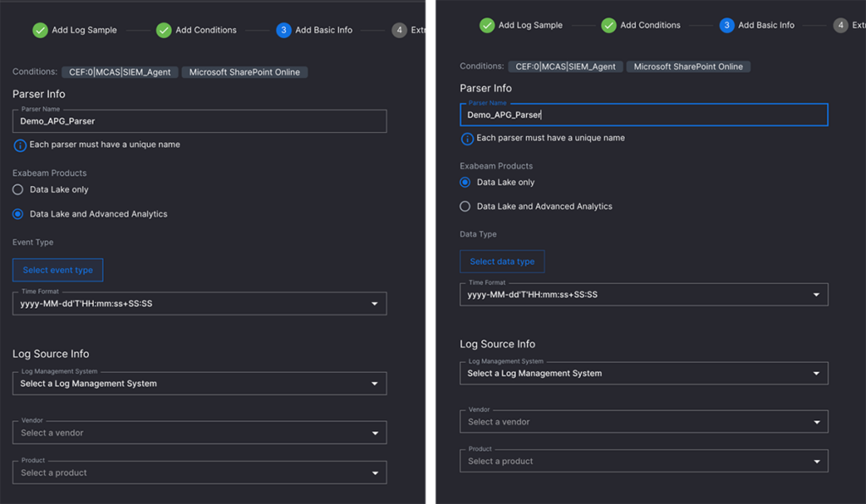Go to the Add Log Sample step in the left panel
The width and height of the screenshot is (866, 504).
click(x=84, y=30)
